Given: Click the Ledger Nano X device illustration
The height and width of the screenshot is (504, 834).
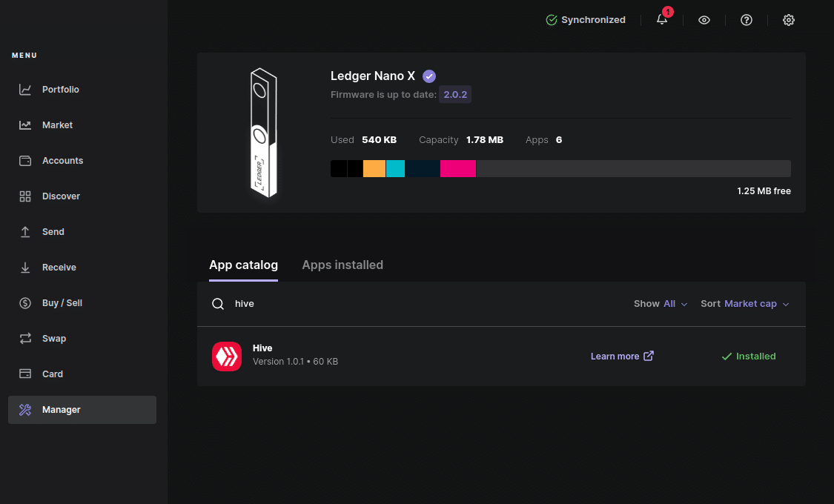Looking at the screenshot, I should pyautogui.click(x=263, y=133).
